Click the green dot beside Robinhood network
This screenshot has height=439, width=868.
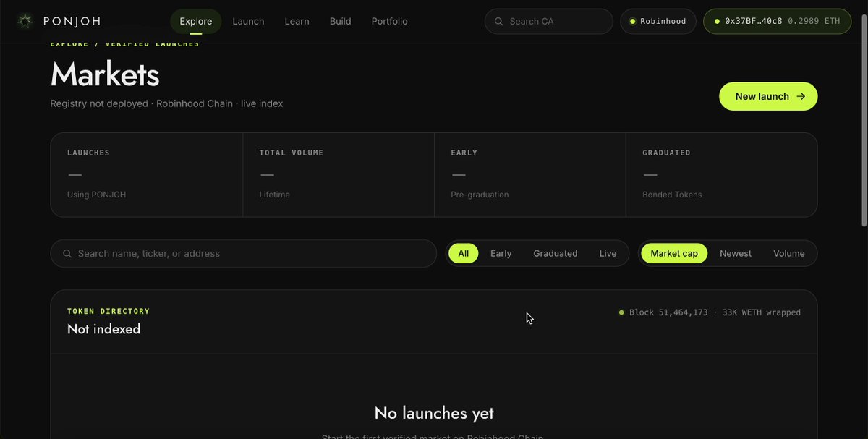pyautogui.click(x=632, y=22)
